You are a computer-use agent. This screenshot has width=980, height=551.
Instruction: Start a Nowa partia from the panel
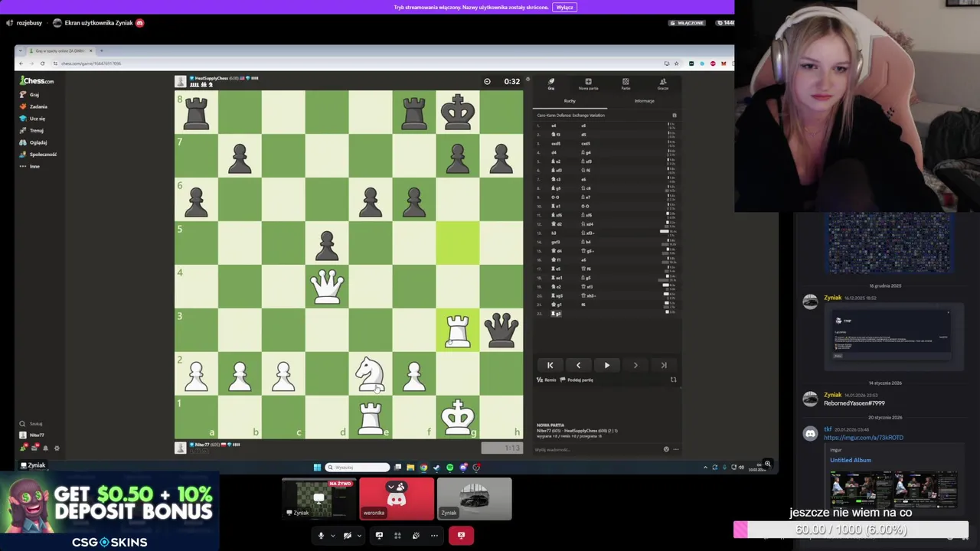point(588,83)
